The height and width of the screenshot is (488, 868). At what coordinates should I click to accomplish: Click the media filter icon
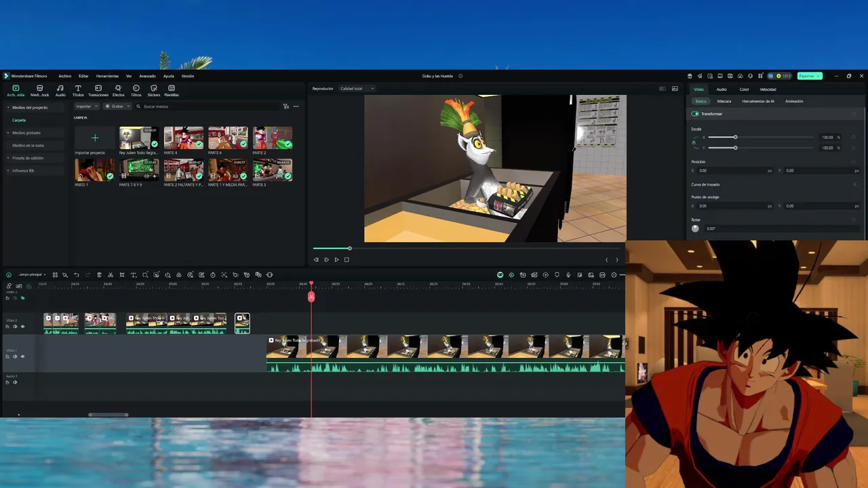click(285, 106)
